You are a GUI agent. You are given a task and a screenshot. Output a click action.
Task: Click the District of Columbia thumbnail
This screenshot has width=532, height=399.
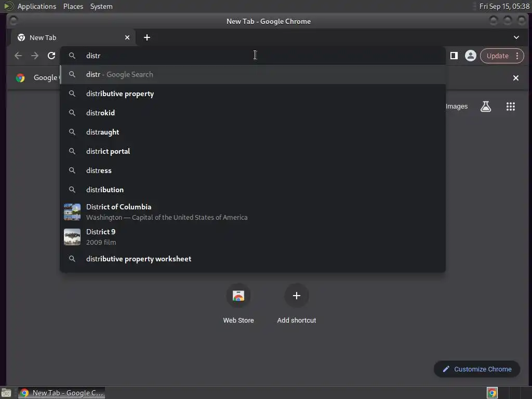72,212
